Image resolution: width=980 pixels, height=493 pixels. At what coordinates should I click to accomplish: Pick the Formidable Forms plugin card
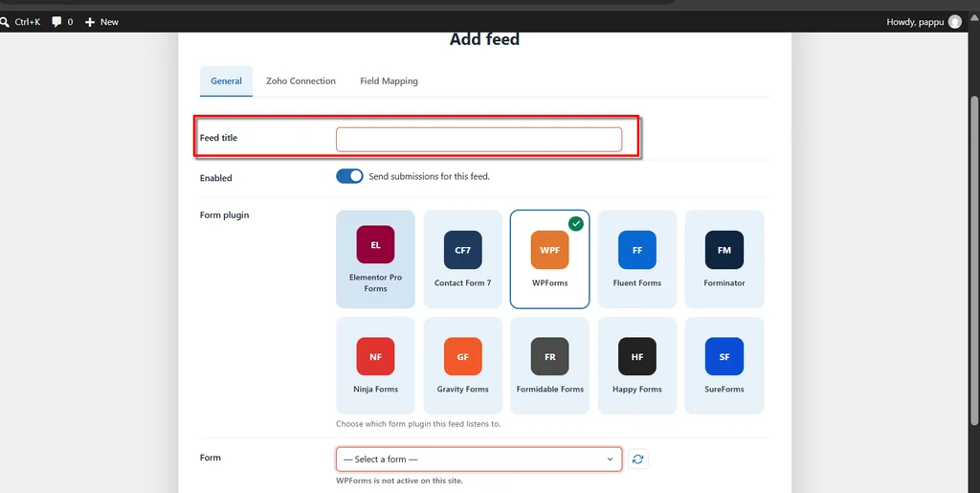click(549, 366)
